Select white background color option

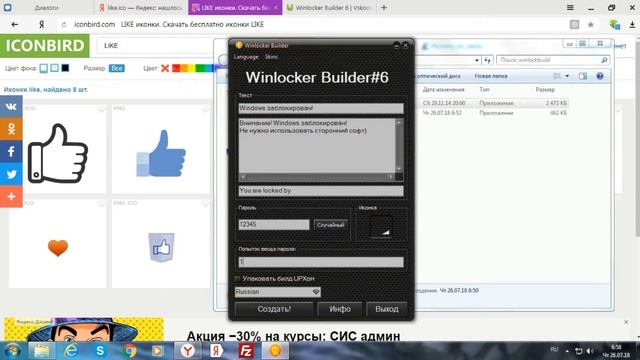pyautogui.click(x=44, y=68)
